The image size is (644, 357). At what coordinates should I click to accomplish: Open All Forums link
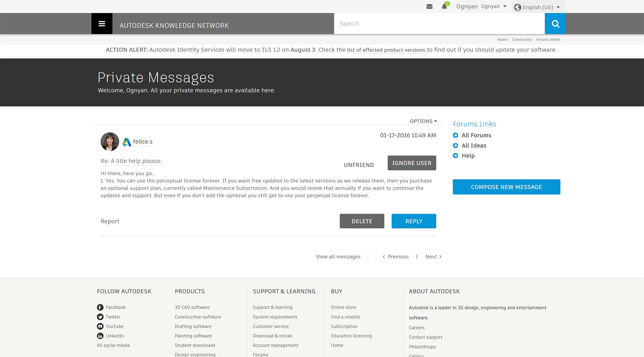476,135
